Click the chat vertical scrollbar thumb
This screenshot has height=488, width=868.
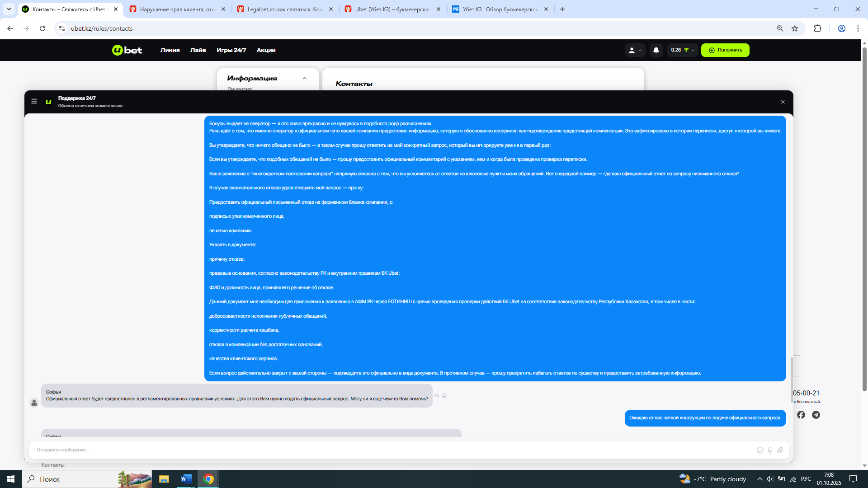point(791,379)
